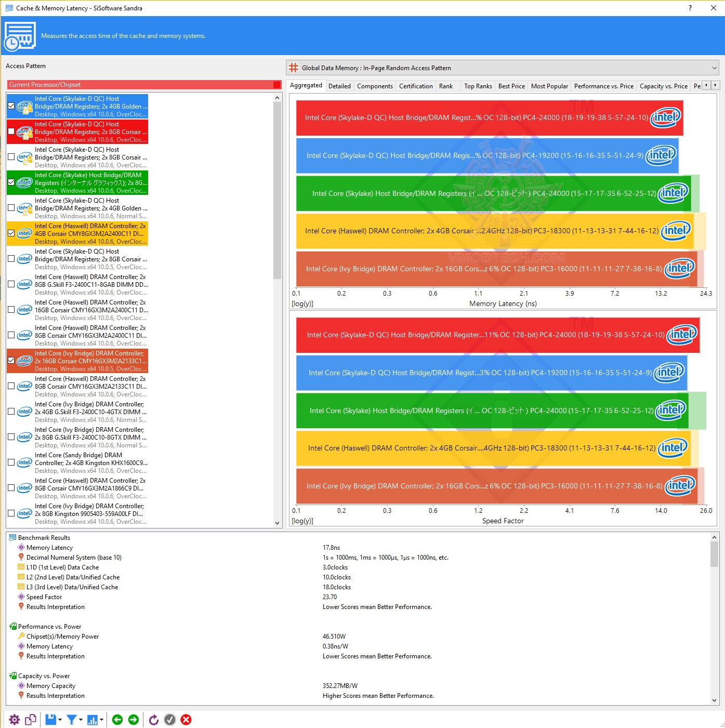Image resolution: width=725 pixels, height=728 pixels.
Task: Click the purple refresh icon
Action: click(153, 720)
